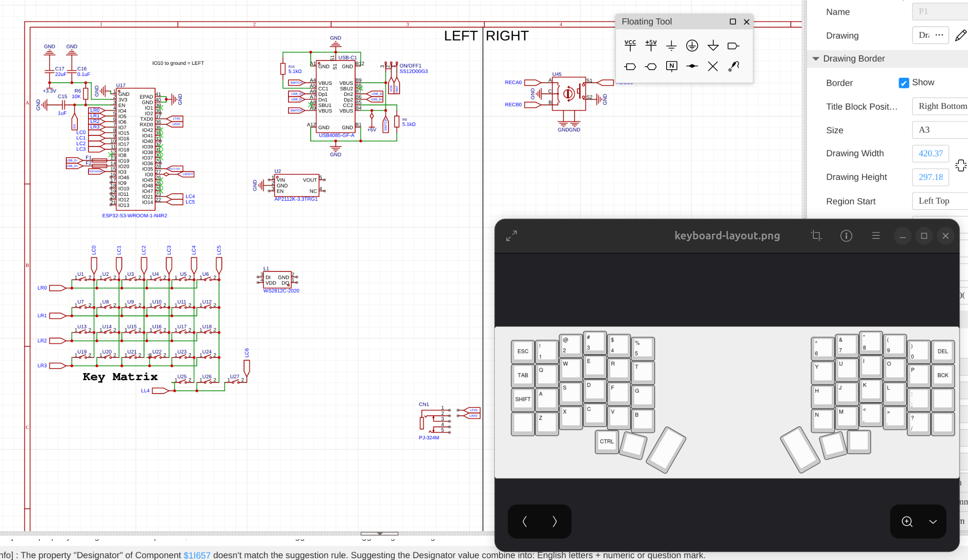968x560 pixels.
Task: Click the $1I657 component link
Action: pos(197,555)
